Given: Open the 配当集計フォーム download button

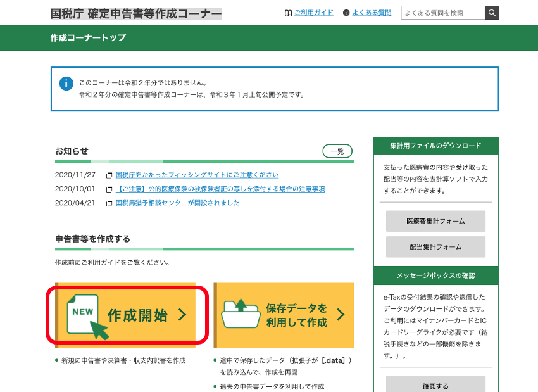Looking at the screenshot, I should click(435, 247).
